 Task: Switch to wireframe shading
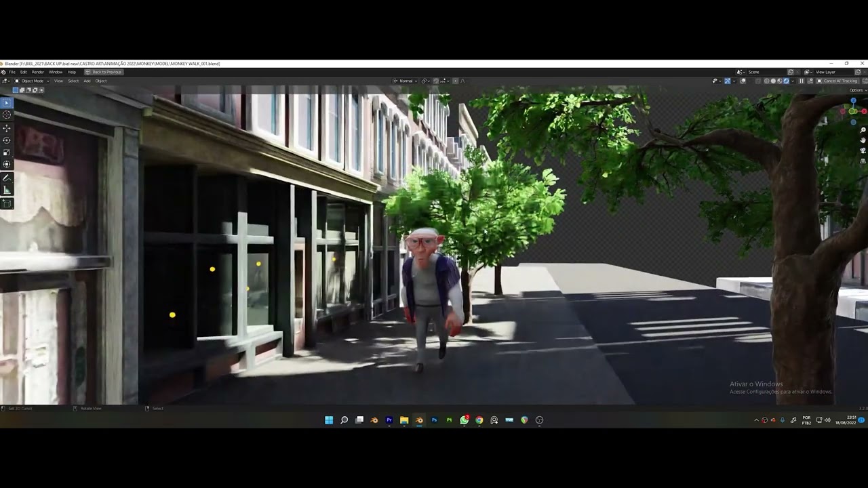point(766,81)
